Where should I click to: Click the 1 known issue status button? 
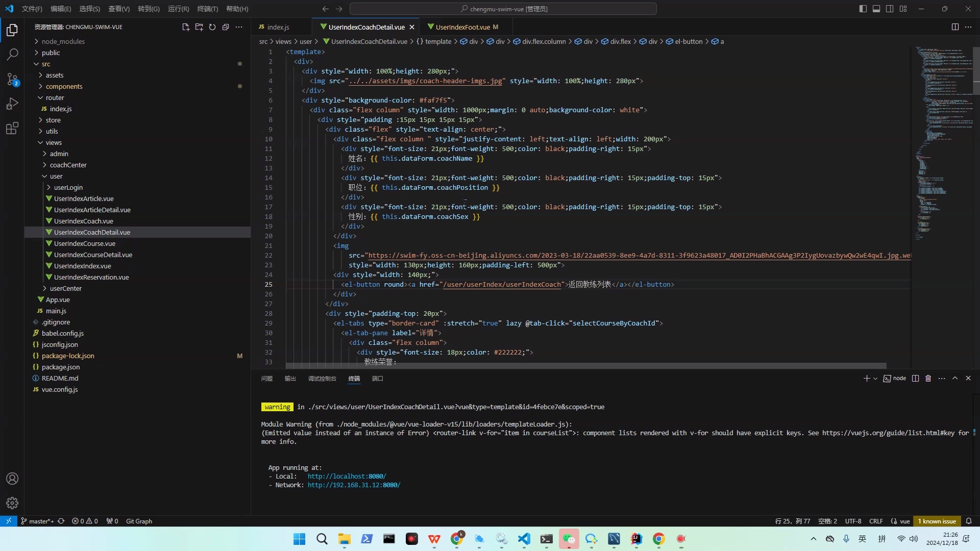tap(937, 521)
